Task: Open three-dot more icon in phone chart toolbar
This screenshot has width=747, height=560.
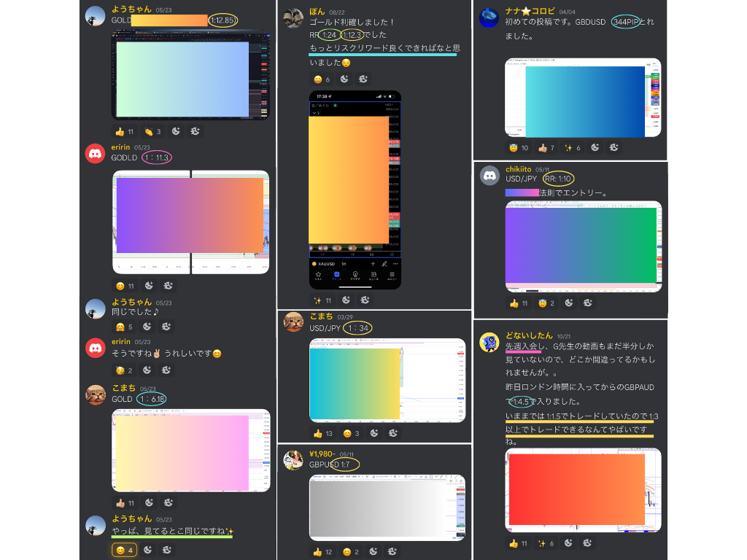Action: [x=395, y=263]
